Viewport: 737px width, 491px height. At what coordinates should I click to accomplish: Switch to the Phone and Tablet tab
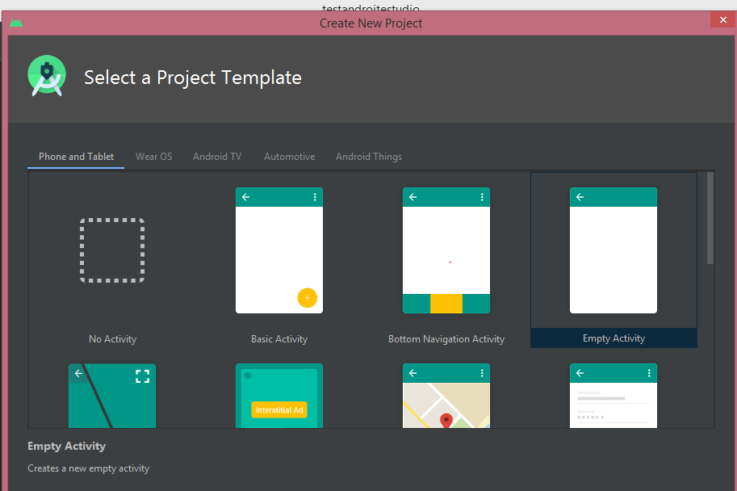tap(76, 157)
